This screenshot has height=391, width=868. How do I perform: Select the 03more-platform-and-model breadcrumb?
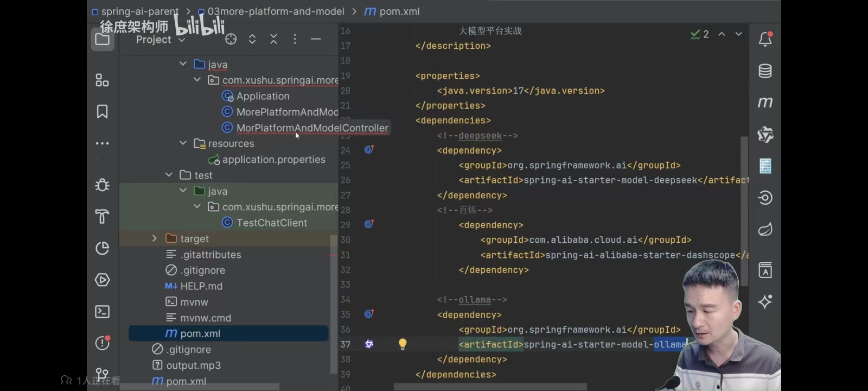(x=276, y=11)
